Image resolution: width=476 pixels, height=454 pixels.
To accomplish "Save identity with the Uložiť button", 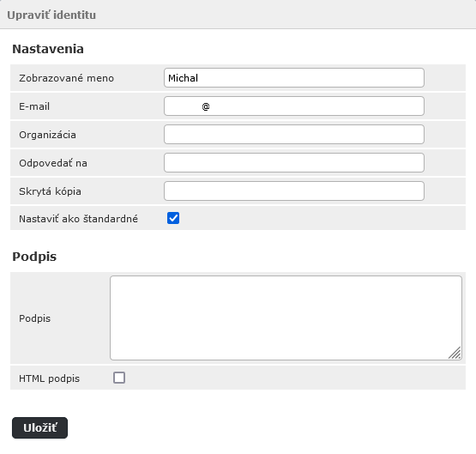I will pos(39,427).
